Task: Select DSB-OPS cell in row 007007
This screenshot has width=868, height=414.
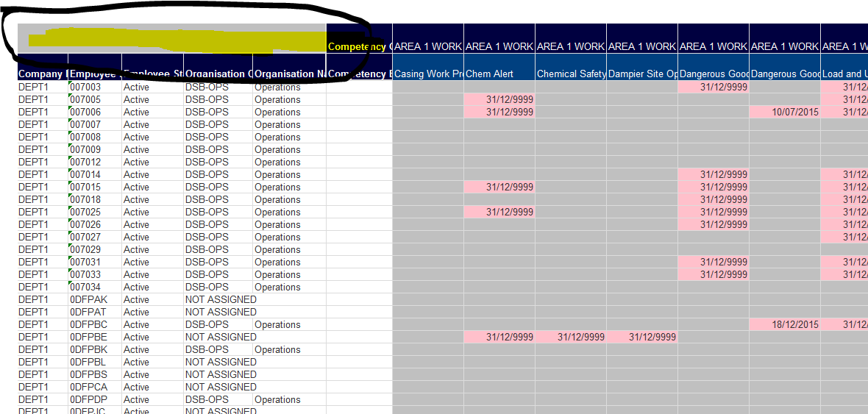Action: tap(218, 124)
